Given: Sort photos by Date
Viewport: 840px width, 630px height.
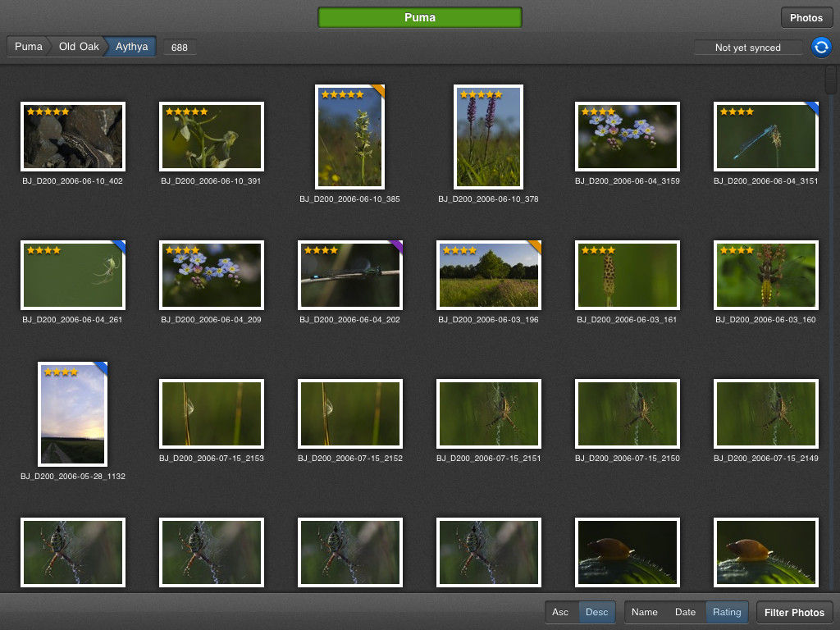Looking at the screenshot, I should [x=685, y=612].
